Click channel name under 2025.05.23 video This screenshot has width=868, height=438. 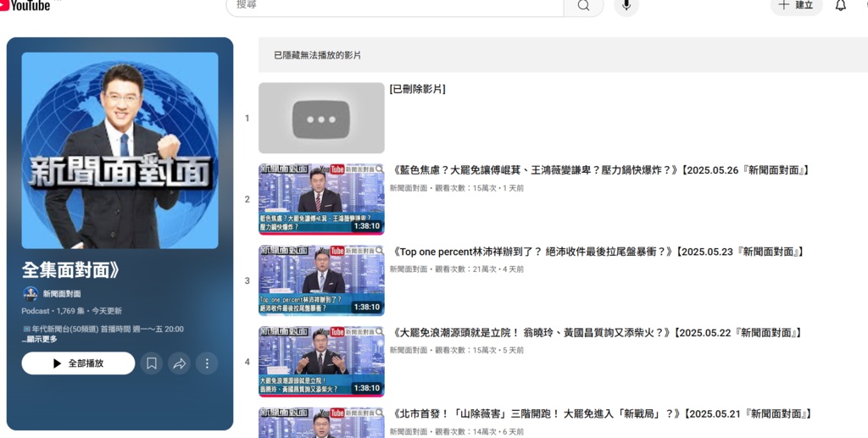[409, 269]
